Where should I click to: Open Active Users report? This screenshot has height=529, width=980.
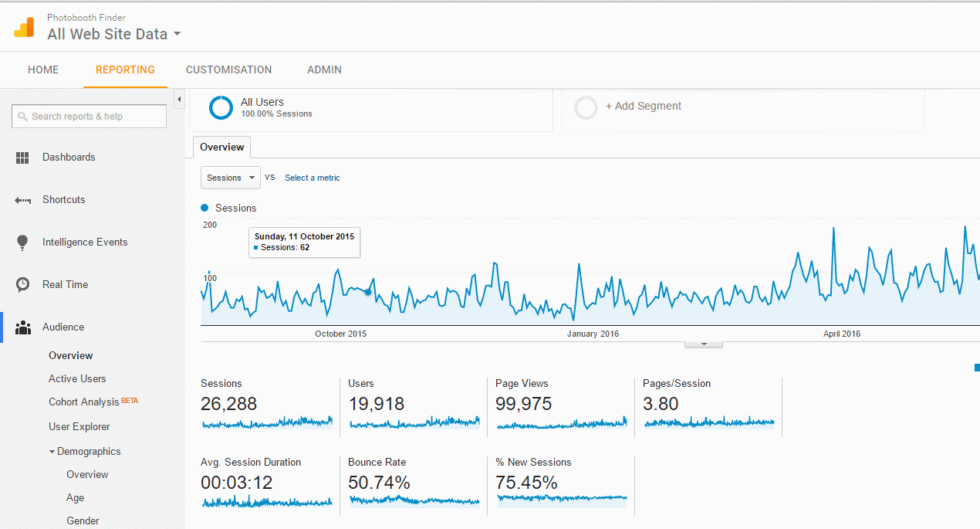pos(77,378)
